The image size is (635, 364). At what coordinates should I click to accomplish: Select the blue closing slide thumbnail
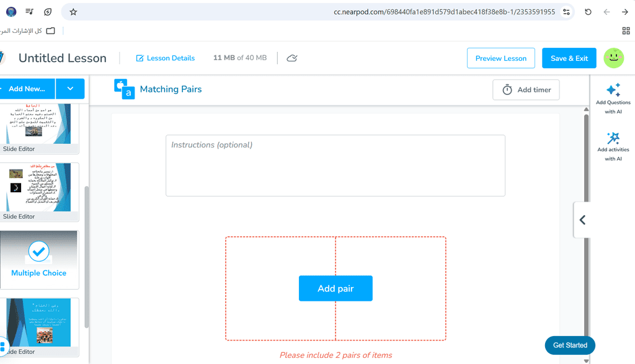point(39,327)
